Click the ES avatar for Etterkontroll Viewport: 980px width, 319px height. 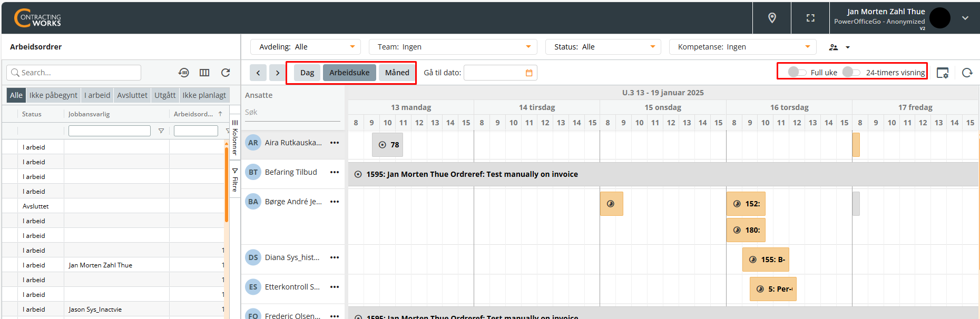coord(253,287)
